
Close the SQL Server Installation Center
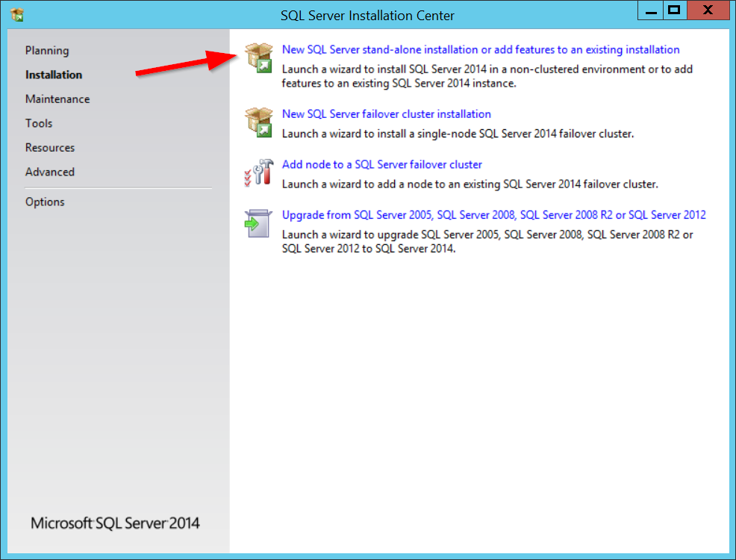coord(708,10)
